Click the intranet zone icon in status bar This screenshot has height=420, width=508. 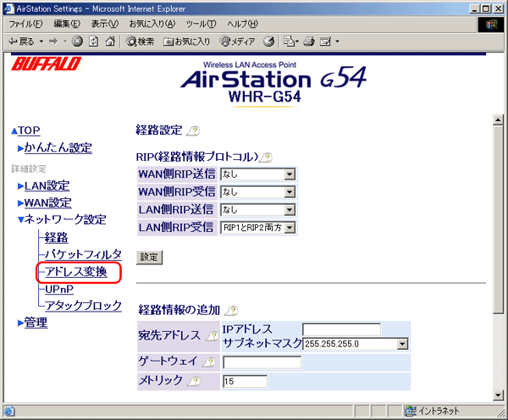pos(411,411)
